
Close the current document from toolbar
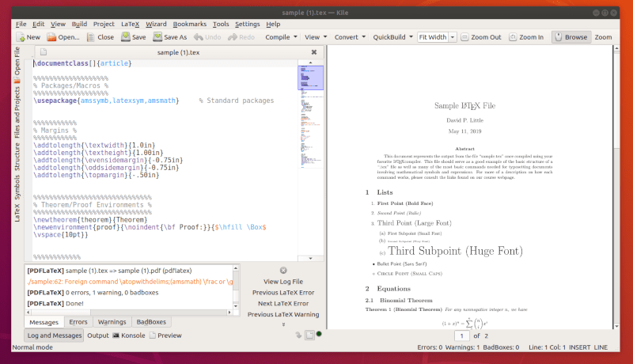(100, 37)
